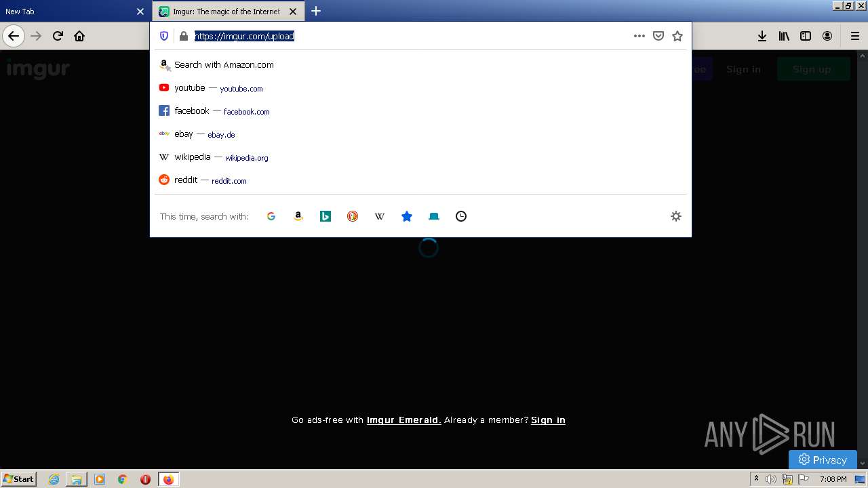Click the forward navigation arrow
This screenshot has width=868, height=488.
pyautogui.click(x=37, y=36)
